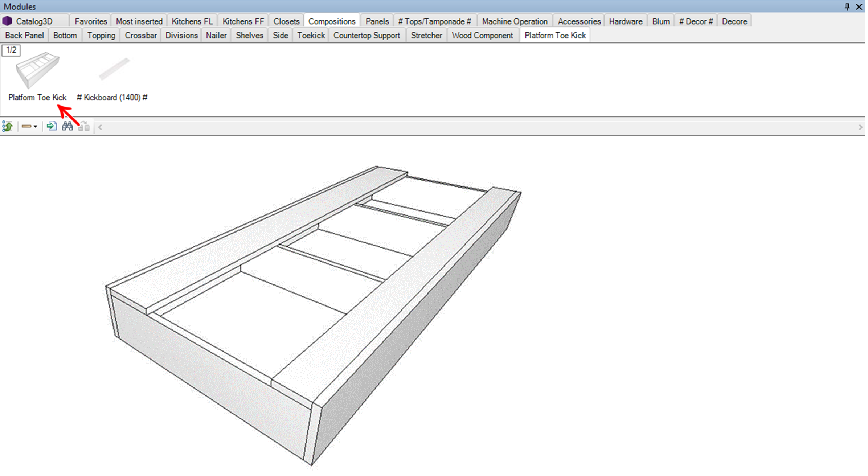Switch to the Kitchens FL tab
Image resolution: width=868 pixels, height=476 pixels.
click(x=192, y=21)
